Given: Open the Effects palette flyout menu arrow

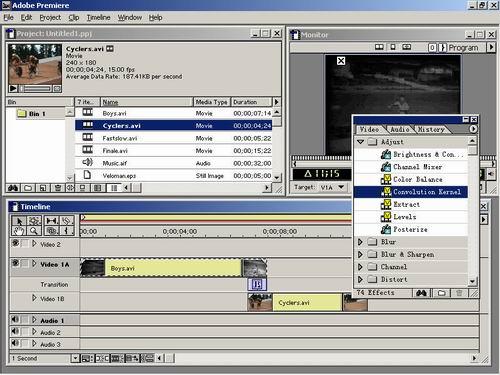Looking at the screenshot, I should coord(473,129).
